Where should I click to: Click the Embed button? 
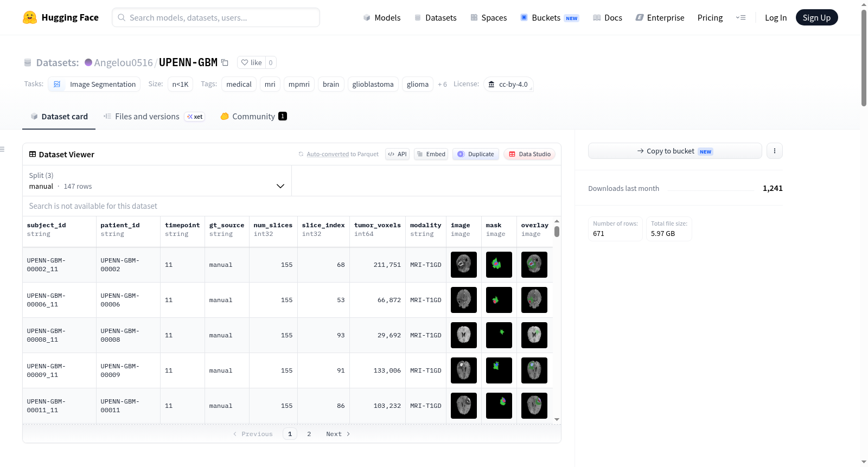(x=431, y=154)
